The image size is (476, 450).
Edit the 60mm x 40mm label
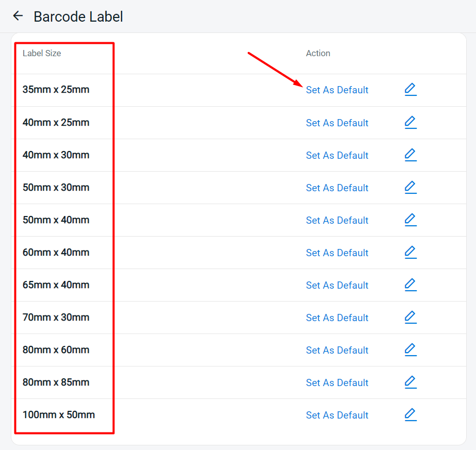(410, 253)
